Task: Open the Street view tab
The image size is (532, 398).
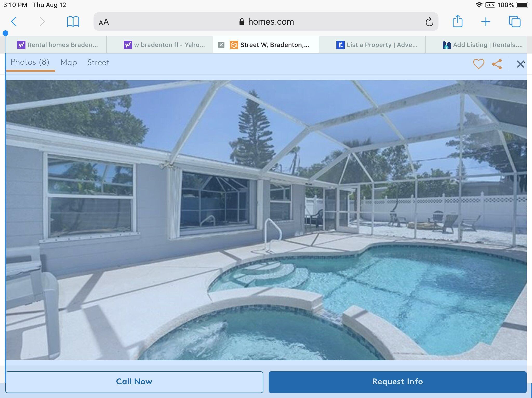Action: coord(98,62)
